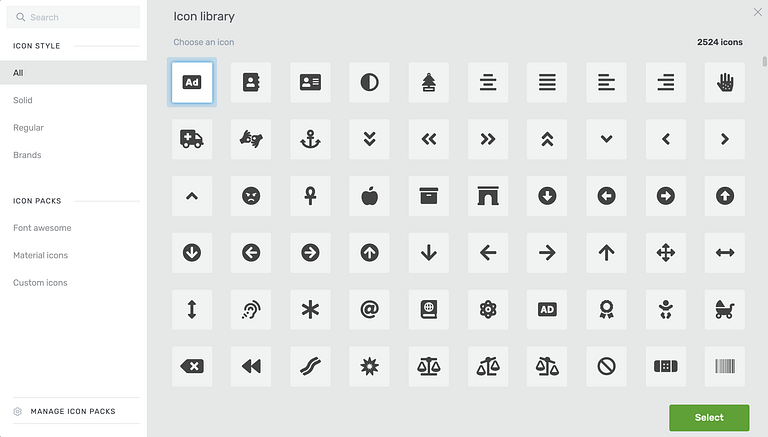The image size is (768, 437).
Task: Pick the adjust half-circle contrast icon
Action: tap(369, 83)
